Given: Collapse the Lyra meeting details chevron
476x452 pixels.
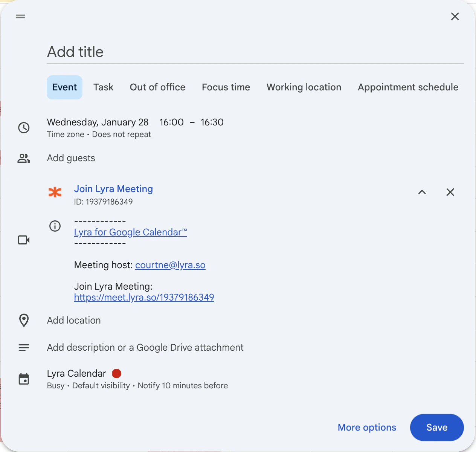Looking at the screenshot, I should click(x=422, y=192).
